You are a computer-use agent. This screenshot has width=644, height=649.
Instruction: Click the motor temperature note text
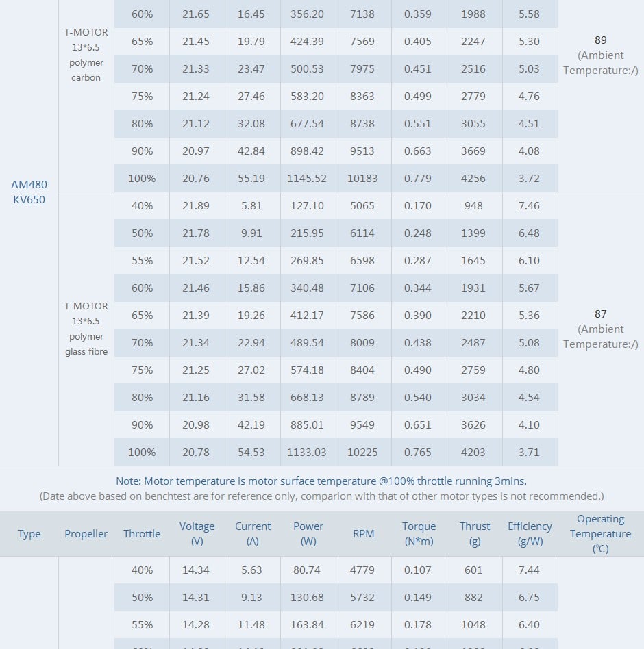click(x=321, y=481)
